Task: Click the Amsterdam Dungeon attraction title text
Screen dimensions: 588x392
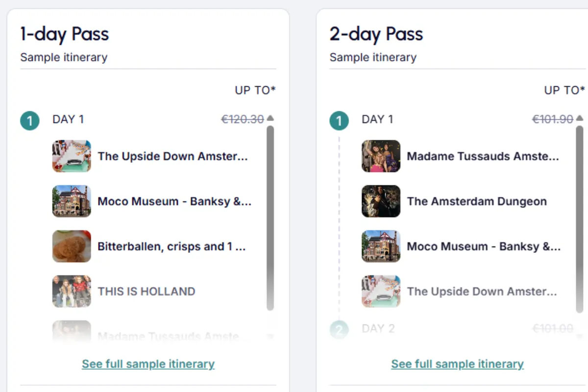Action: tap(476, 201)
